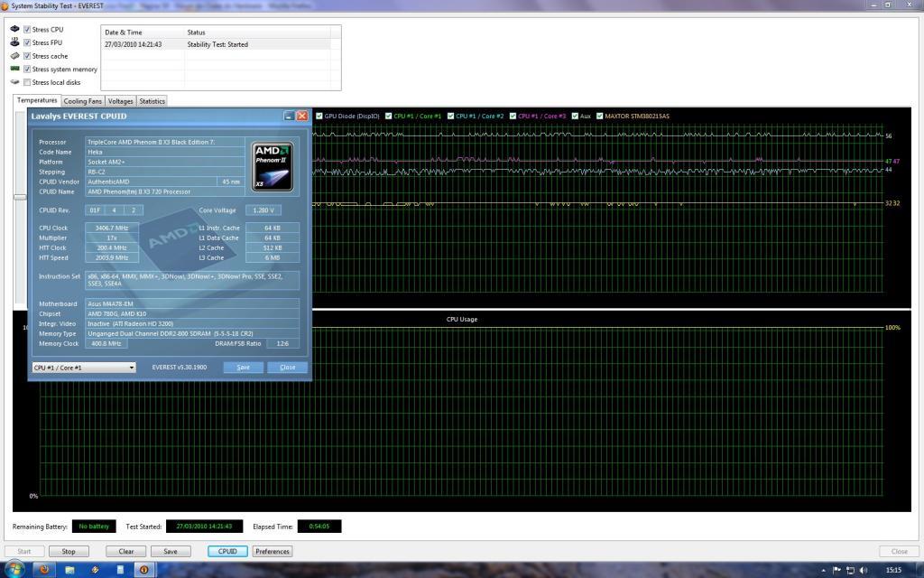Toggle the GPU Diode (DispIO) graph checkbox
This screenshot has width=924, height=578.
319,116
